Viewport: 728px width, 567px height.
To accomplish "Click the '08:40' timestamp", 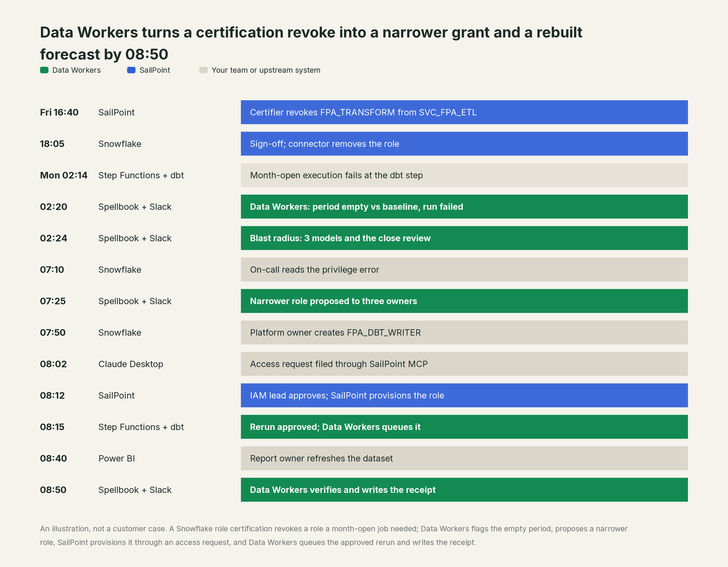I will (x=54, y=458).
